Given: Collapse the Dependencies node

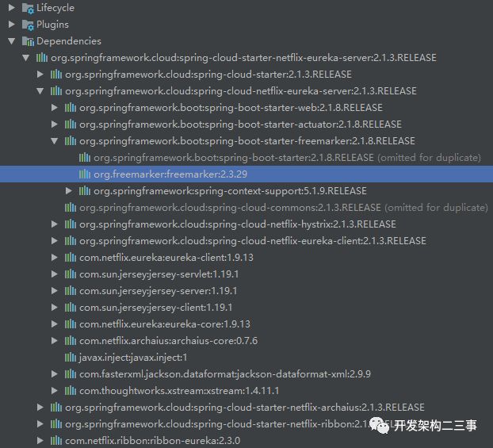Looking at the screenshot, I should (x=12, y=41).
